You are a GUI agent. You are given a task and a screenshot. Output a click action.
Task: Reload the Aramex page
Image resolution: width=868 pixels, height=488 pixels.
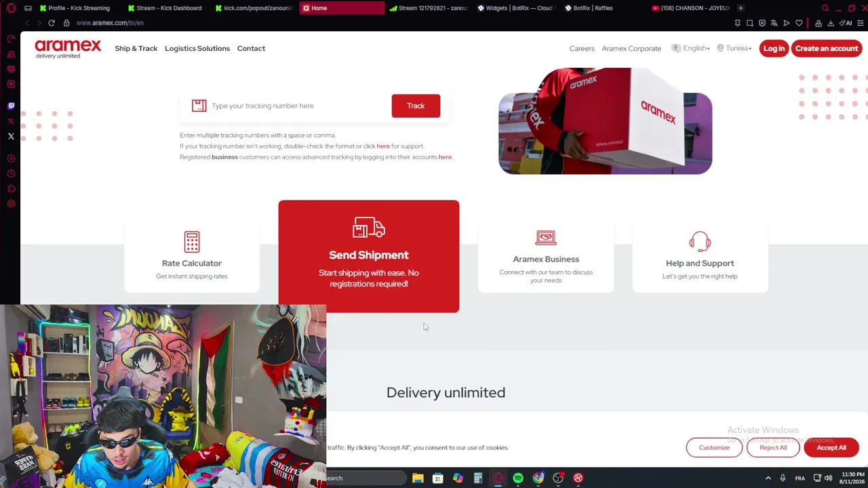pyautogui.click(x=52, y=23)
